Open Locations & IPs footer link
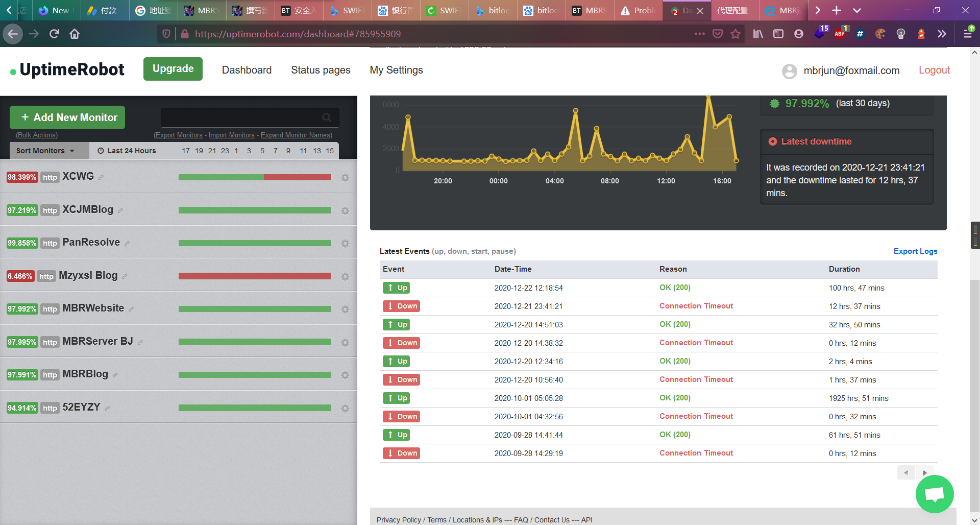This screenshot has height=525, width=980. [x=477, y=520]
